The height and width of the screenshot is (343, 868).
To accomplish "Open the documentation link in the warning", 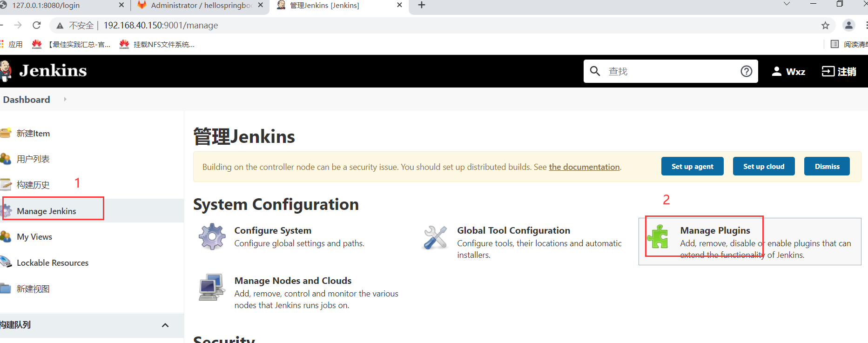I will 584,167.
